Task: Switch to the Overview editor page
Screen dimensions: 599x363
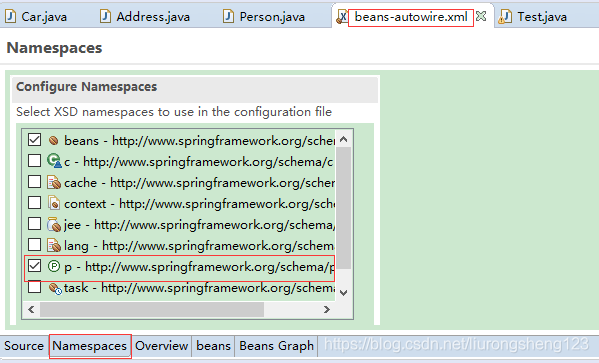Action: pyautogui.click(x=162, y=346)
